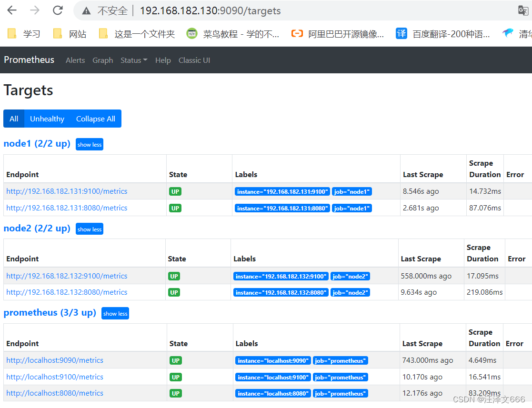This screenshot has height=408, width=532.
Task: Click the 743.000ms ago last scrape value
Action: [428, 360]
